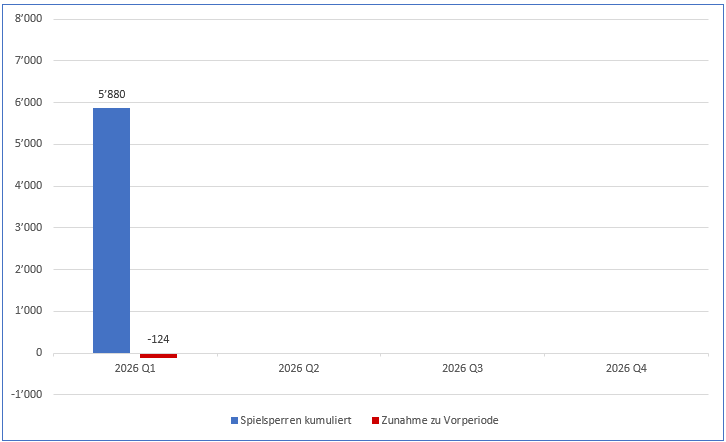726x442 pixels.
Task: Click the 4'000 y-axis value
Action: tap(28, 186)
